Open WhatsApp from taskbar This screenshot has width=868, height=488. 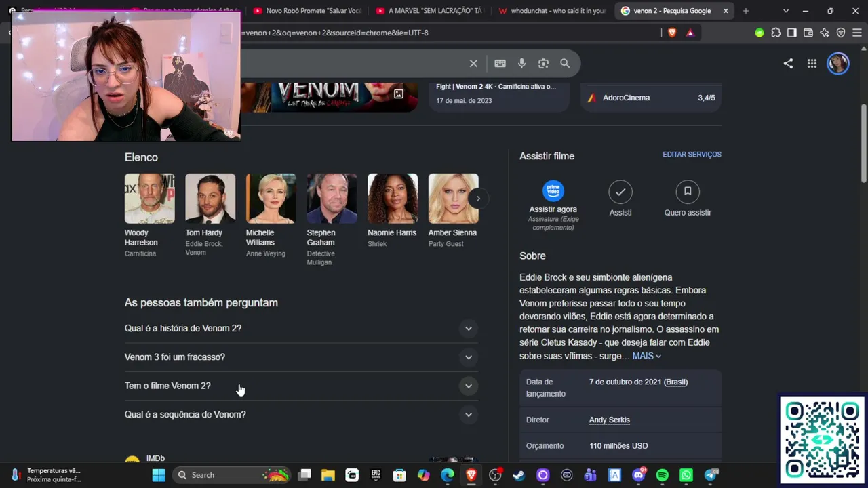coord(686,475)
